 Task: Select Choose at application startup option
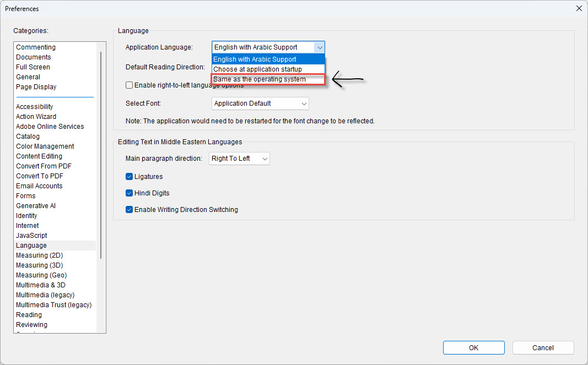(x=268, y=69)
